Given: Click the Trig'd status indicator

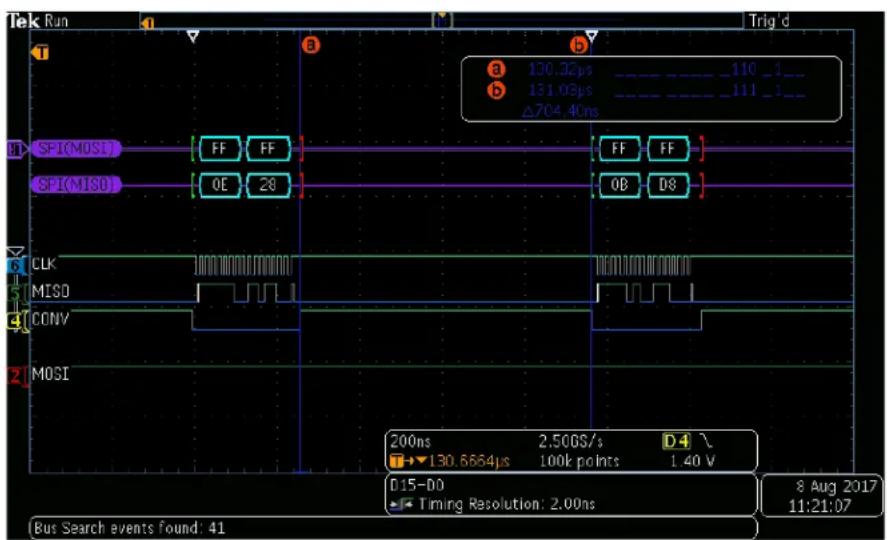Looking at the screenshot, I should [769, 21].
